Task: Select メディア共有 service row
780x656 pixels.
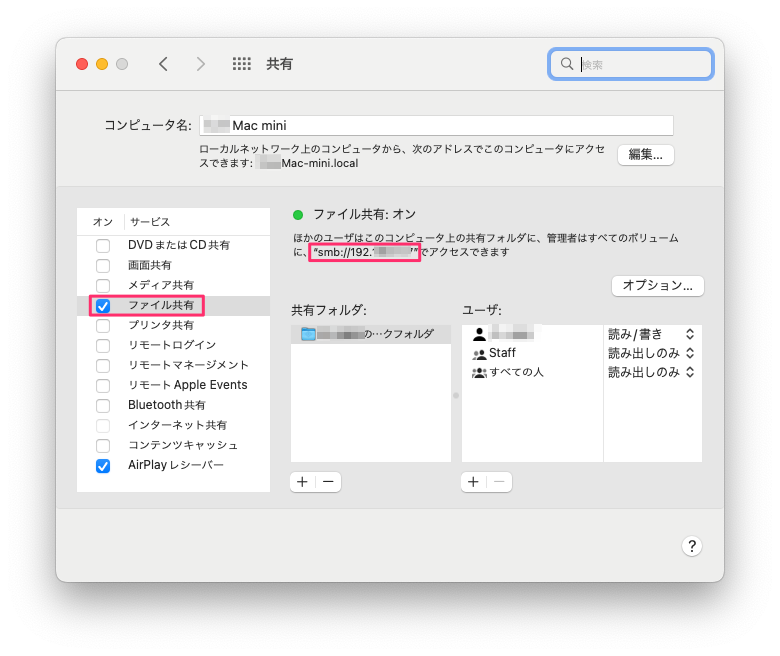Action: (x=174, y=285)
